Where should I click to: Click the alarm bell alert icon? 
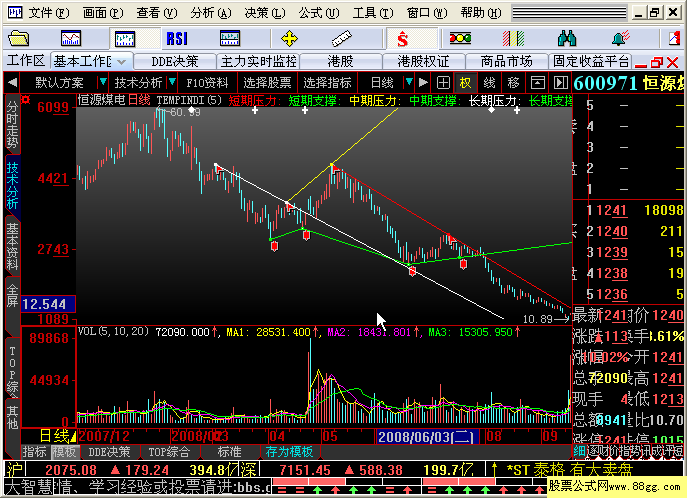[x=620, y=39]
